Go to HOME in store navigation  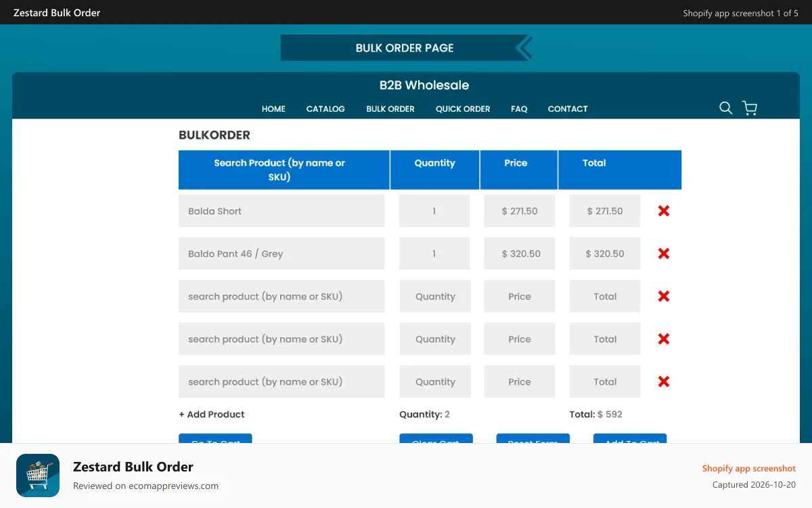(x=273, y=109)
